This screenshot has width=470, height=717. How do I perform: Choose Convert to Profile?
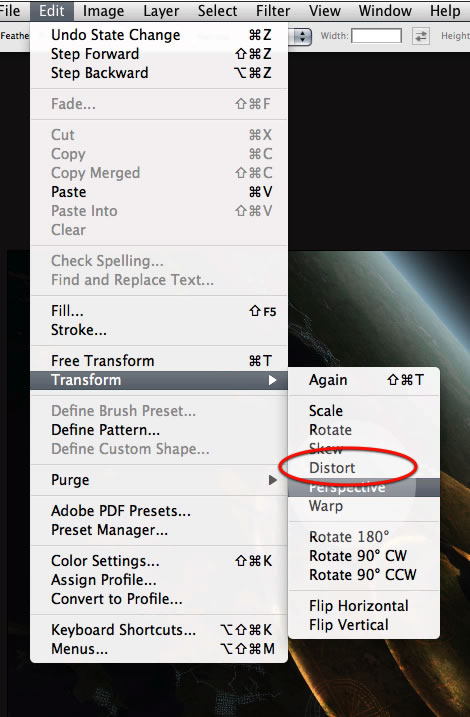coord(159,599)
